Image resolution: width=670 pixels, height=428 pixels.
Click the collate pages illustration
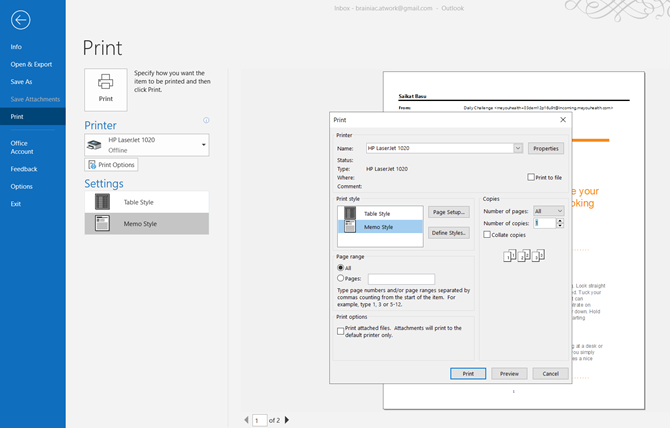pyautogui.click(x=524, y=255)
